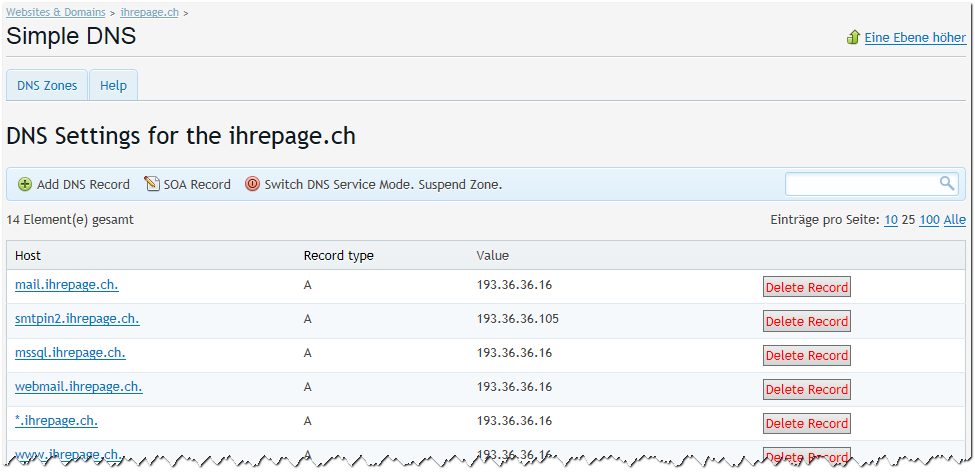
Task: Select the DNS Zones tab
Action: (x=47, y=85)
